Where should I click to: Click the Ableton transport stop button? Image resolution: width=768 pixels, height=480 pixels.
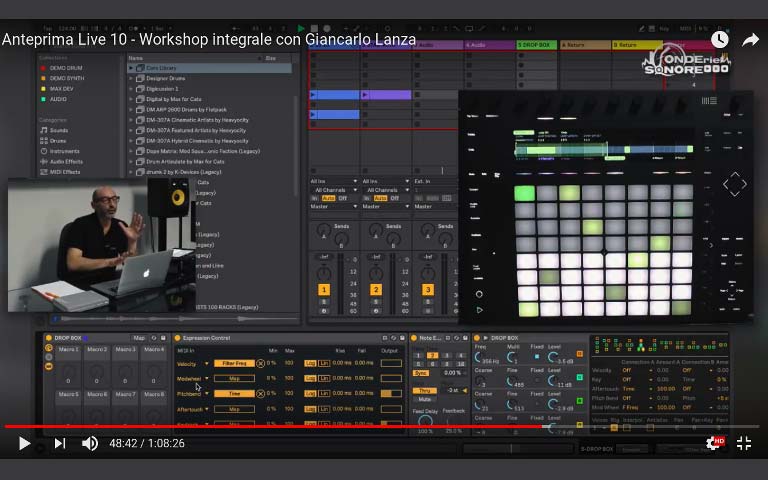(x=314, y=29)
